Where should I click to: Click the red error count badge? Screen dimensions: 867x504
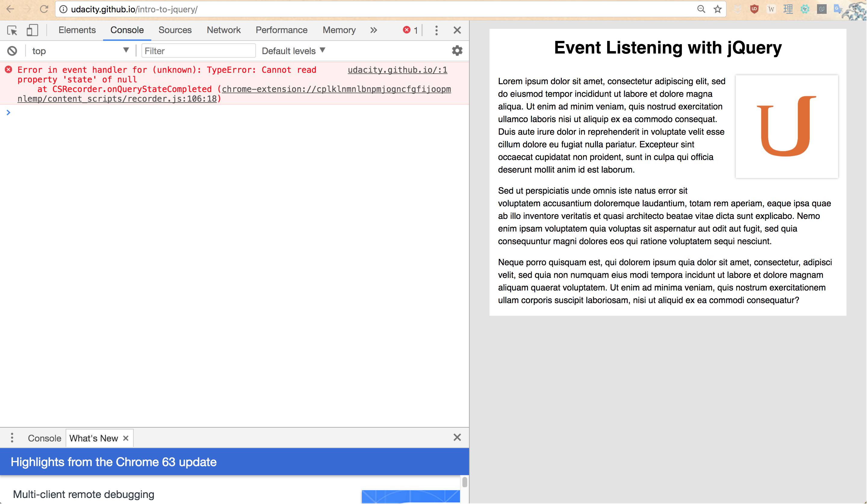click(410, 30)
